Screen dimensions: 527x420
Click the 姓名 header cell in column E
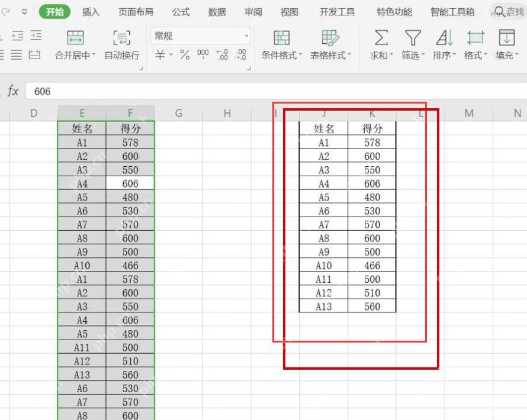pyautogui.click(x=82, y=128)
